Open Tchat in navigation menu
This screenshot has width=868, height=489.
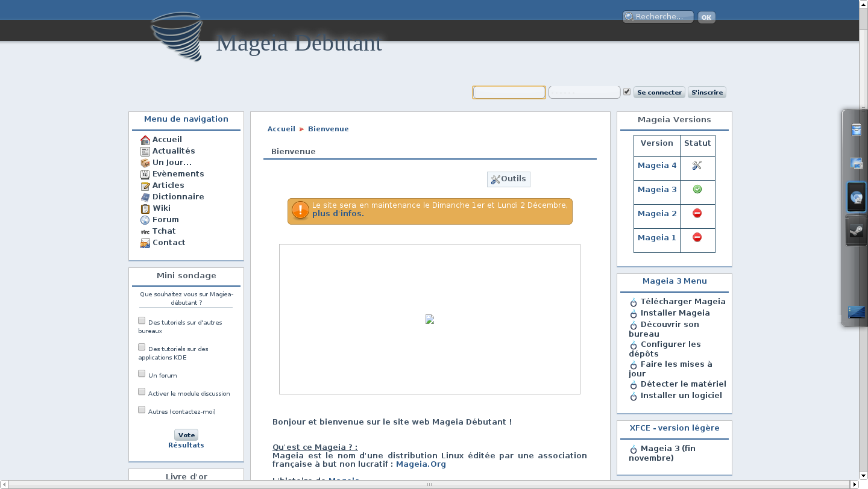pos(164,231)
